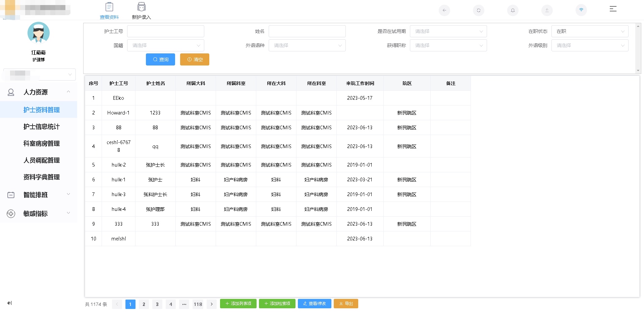Click the 添加检索项 button
This screenshot has width=644, height=314.
[277, 304]
